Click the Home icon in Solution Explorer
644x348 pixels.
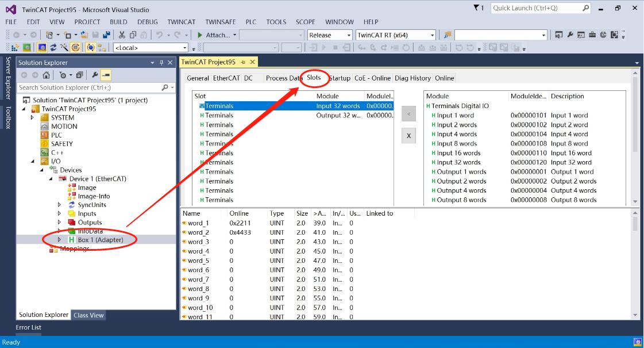point(46,75)
